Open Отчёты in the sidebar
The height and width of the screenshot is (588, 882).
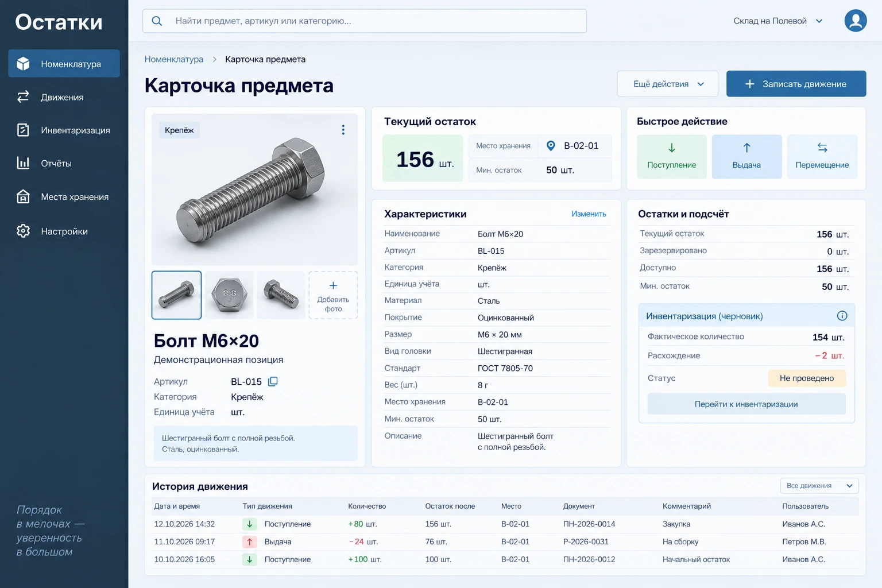point(64,163)
